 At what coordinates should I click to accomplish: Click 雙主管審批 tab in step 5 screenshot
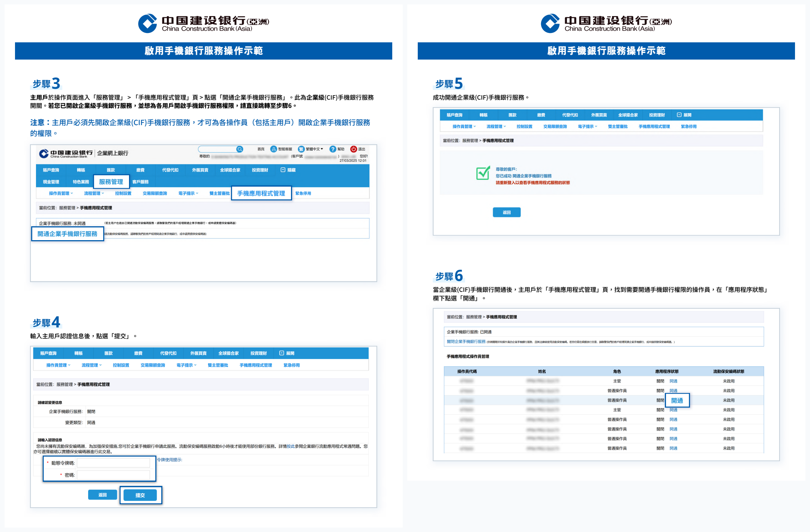pyautogui.click(x=618, y=127)
